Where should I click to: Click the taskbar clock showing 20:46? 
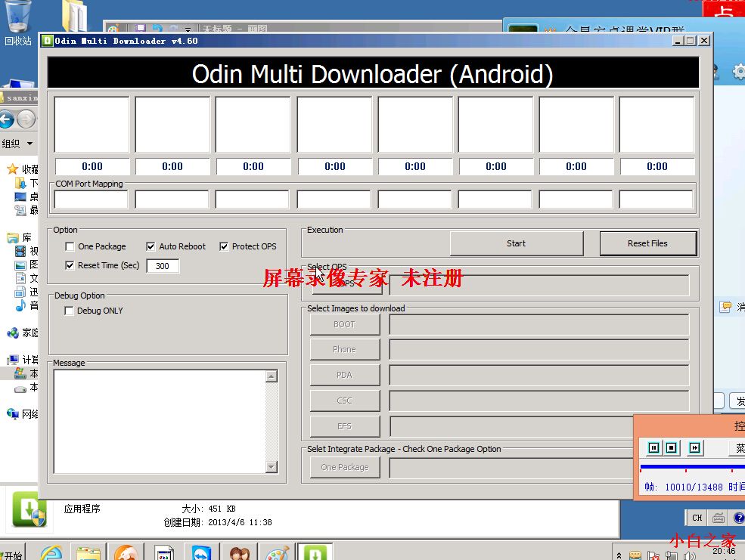(724, 551)
